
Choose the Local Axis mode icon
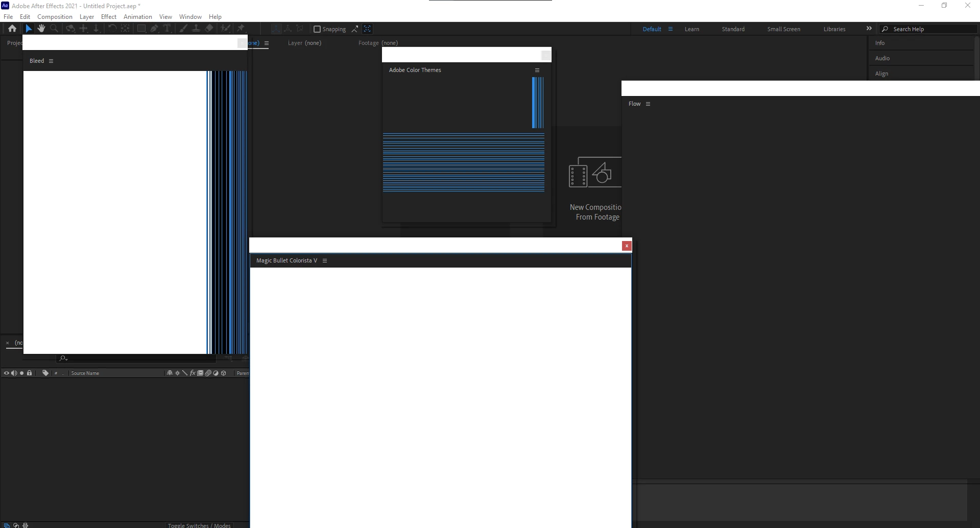[x=276, y=29]
